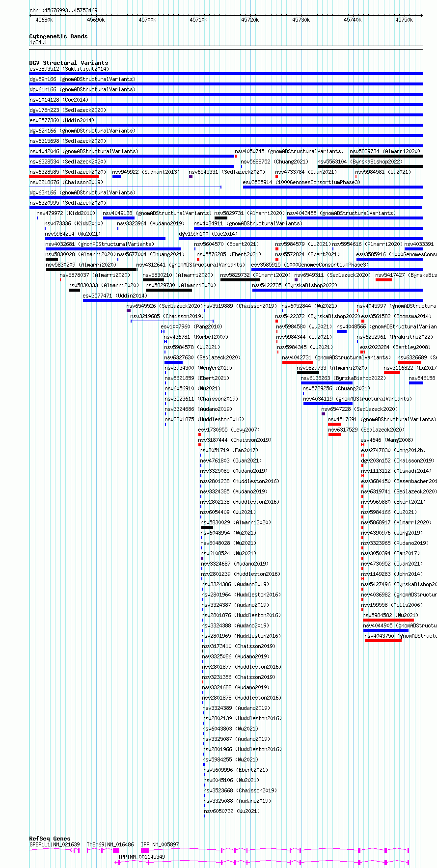
Task: Click the RefSeq Genes track title
Action: coord(50,839)
